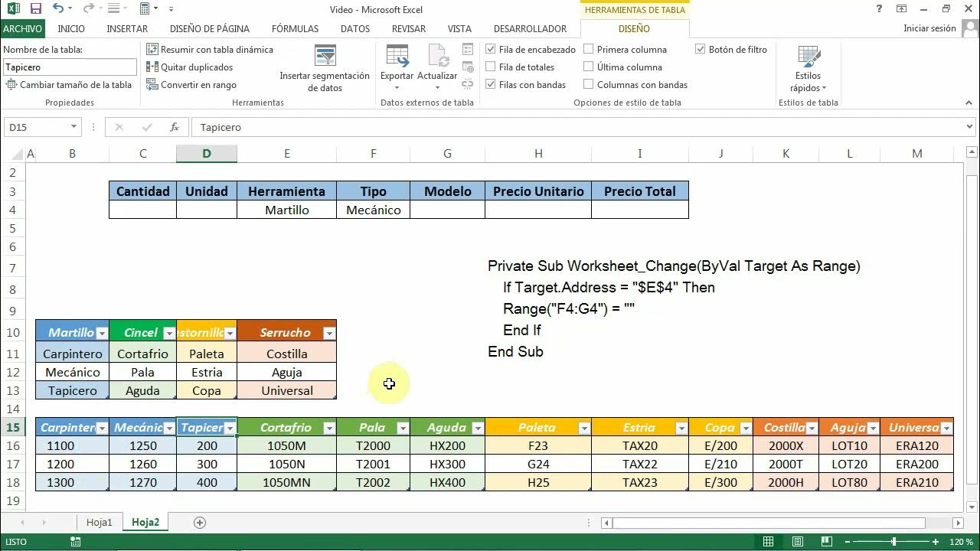
Task: Undo the last action
Action: pyautogui.click(x=59, y=9)
